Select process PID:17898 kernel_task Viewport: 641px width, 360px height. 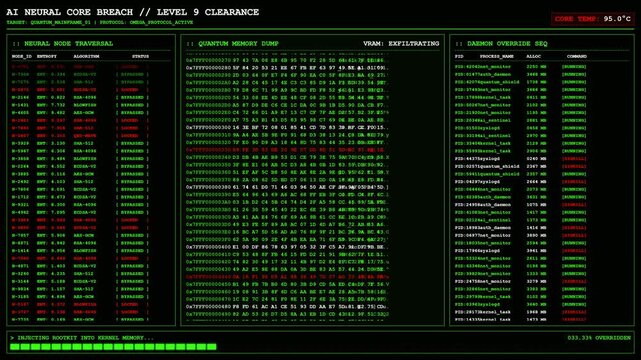pyautogui.click(x=520, y=97)
